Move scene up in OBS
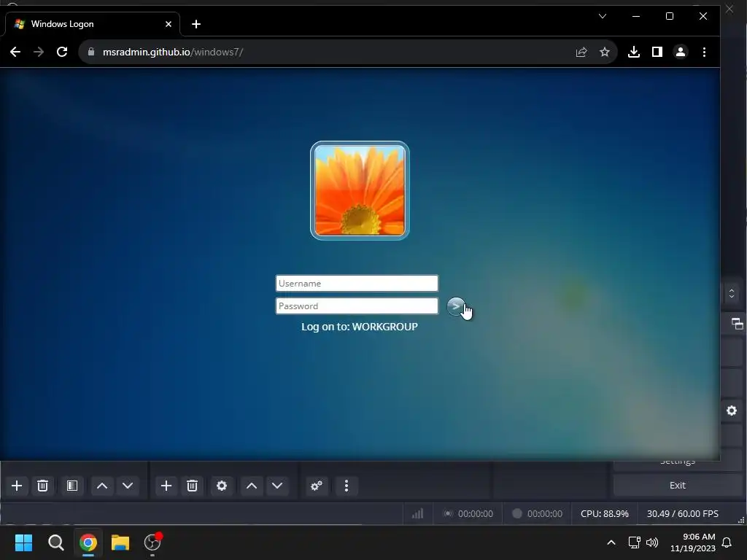The height and width of the screenshot is (560, 747). coord(102,486)
